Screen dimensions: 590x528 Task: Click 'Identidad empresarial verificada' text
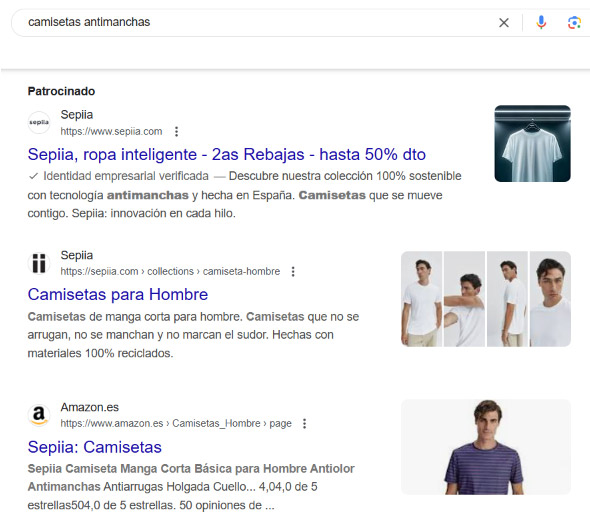[126, 176]
